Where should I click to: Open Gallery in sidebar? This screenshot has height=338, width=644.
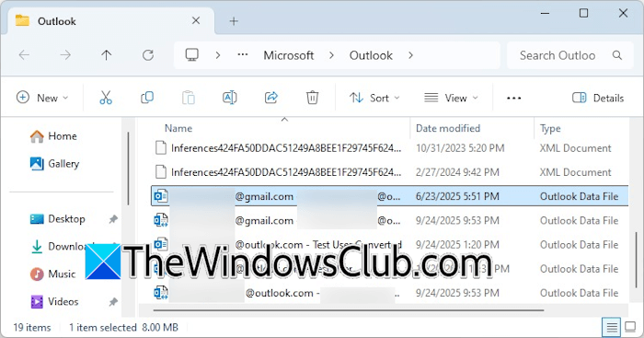click(54, 164)
